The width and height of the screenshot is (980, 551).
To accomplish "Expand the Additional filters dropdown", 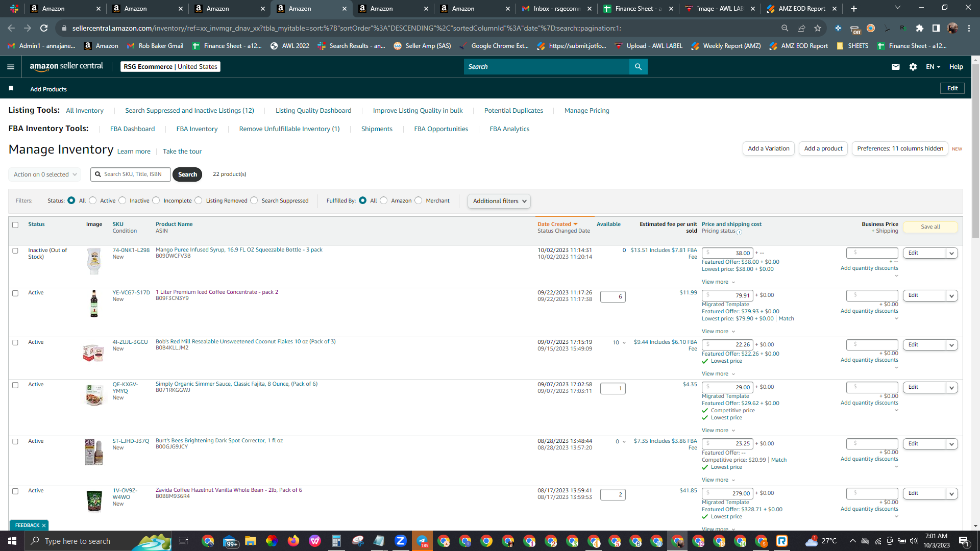I will [x=499, y=201].
